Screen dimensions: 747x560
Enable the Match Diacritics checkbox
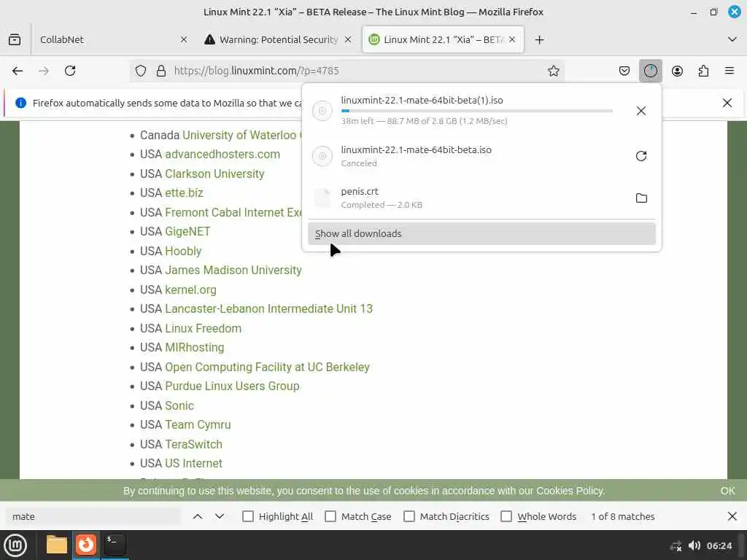click(x=409, y=516)
